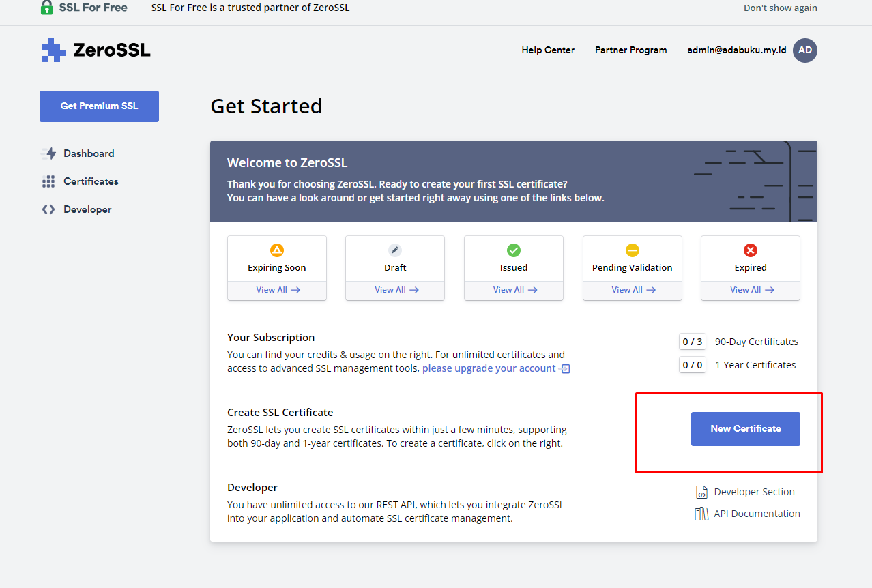872x588 pixels.
Task: Click the New Certificate button
Action: pyautogui.click(x=746, y=429)
